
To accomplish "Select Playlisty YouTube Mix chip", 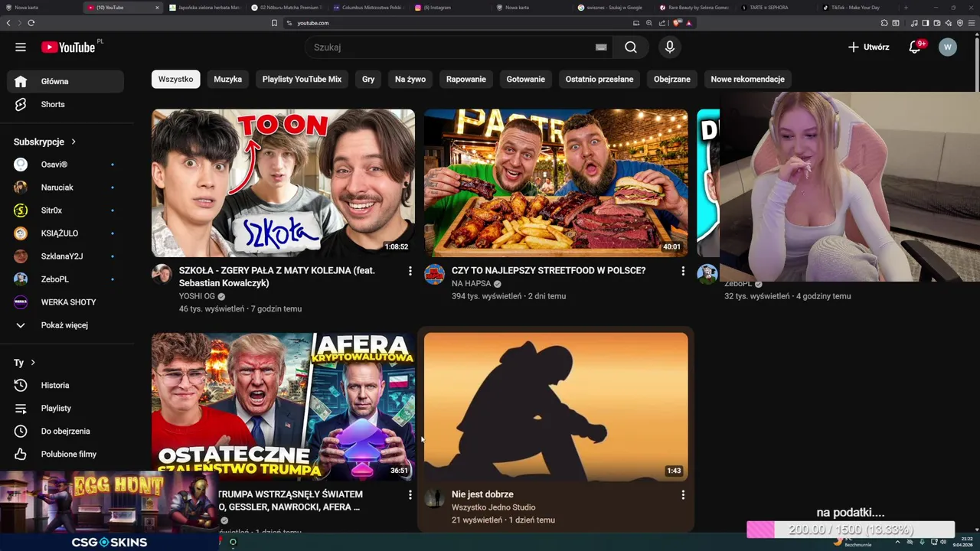I will coord(302,80).
